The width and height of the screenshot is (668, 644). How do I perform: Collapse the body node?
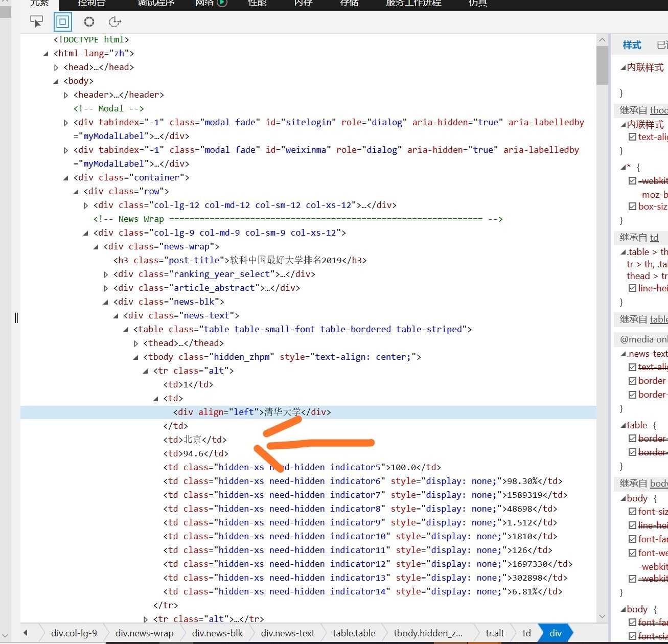(56, 81)
